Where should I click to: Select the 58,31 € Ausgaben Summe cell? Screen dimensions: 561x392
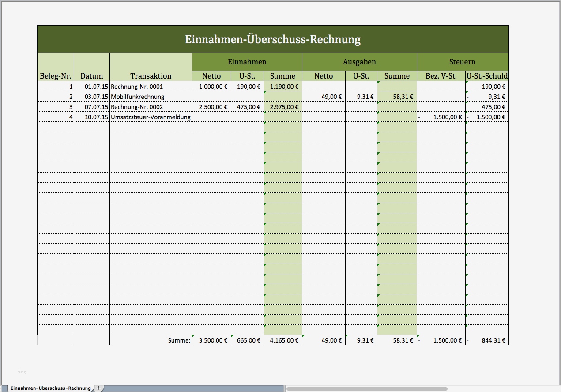[x=396, y=96]
